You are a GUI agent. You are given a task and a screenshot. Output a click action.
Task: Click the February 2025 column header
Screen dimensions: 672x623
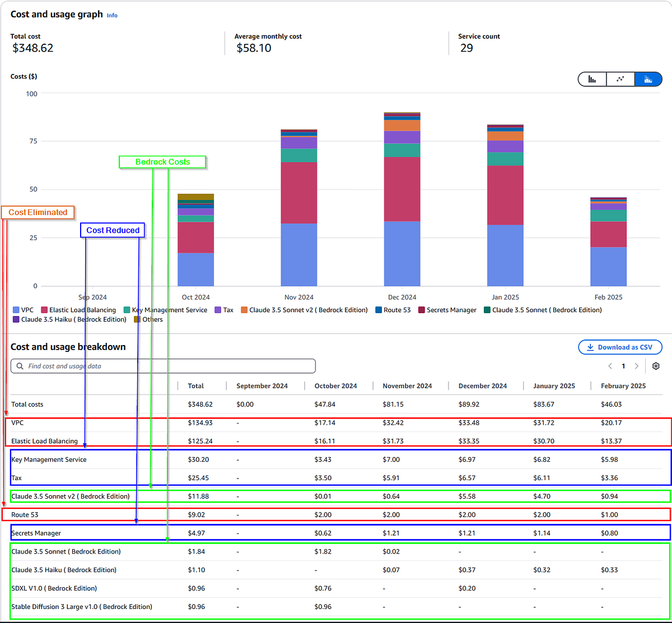(x=623, y=385)
